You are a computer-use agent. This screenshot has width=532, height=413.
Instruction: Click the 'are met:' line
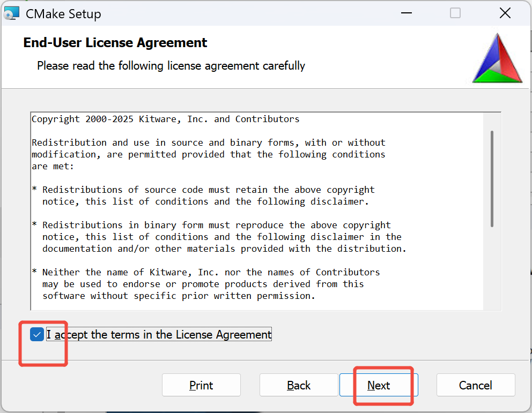(x=53, y=167)
